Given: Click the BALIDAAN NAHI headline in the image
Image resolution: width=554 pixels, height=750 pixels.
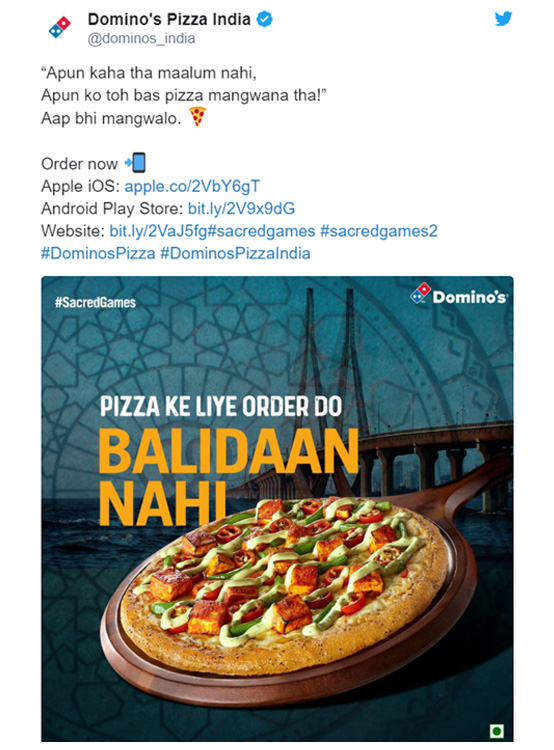Looking at the screenshot, I should (228, 476).
